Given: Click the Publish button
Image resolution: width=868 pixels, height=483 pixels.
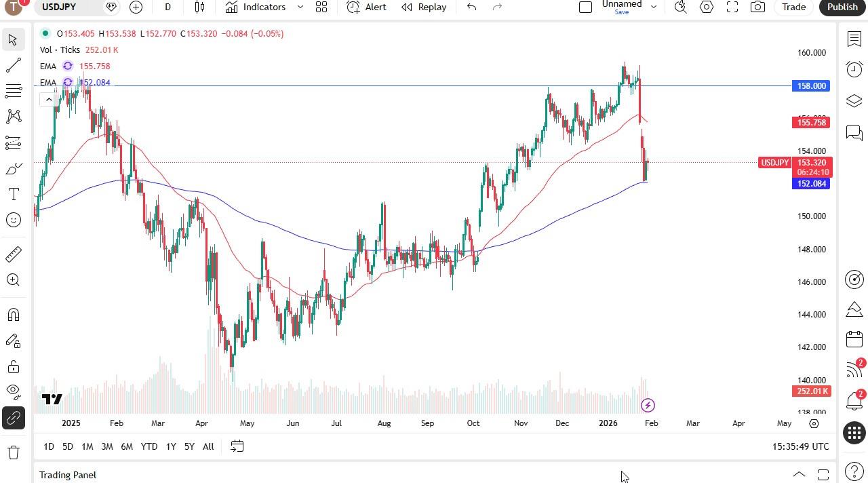Looking at the screenshot, I should point(842,7).
